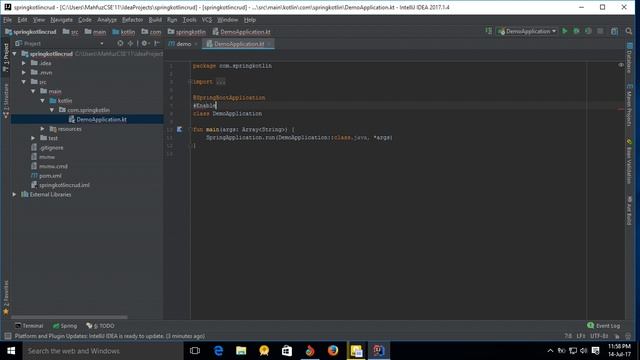This screenshot has width=640, height=360.
Task: Select mvnw.cmd in project tree
Action: (53, 166)
